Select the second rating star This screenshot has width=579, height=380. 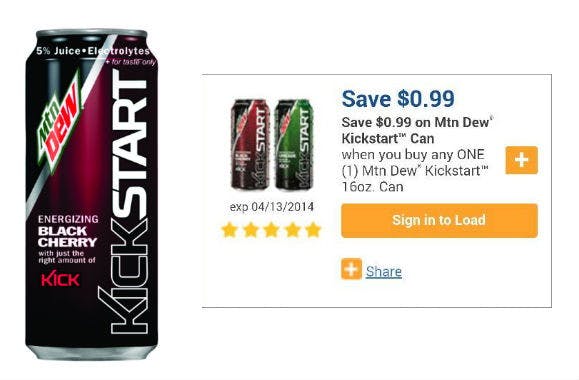(250, 230)
